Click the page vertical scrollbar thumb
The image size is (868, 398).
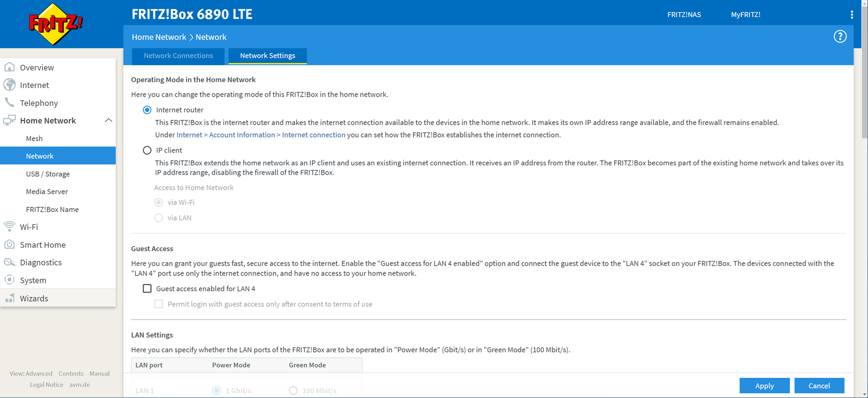point(864,72)
